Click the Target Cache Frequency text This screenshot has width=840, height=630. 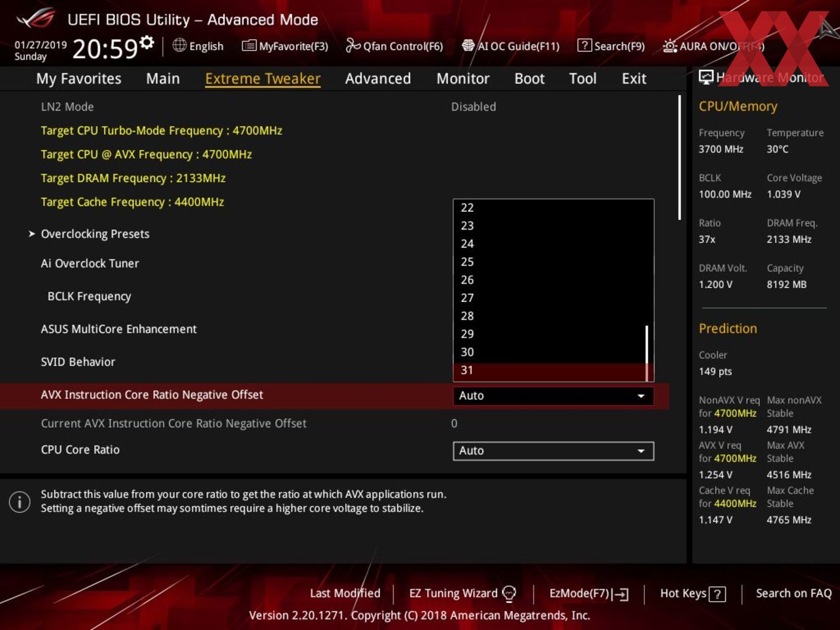(x=132, y=202)
